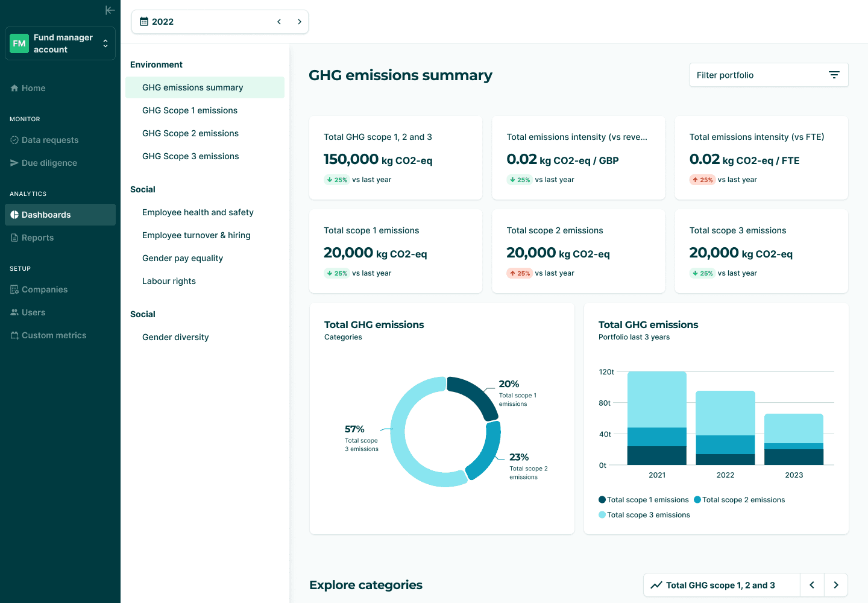This screenshot has height=603, width=868.
Task: Click the calendar icon beside 2022
Action: 144,22
